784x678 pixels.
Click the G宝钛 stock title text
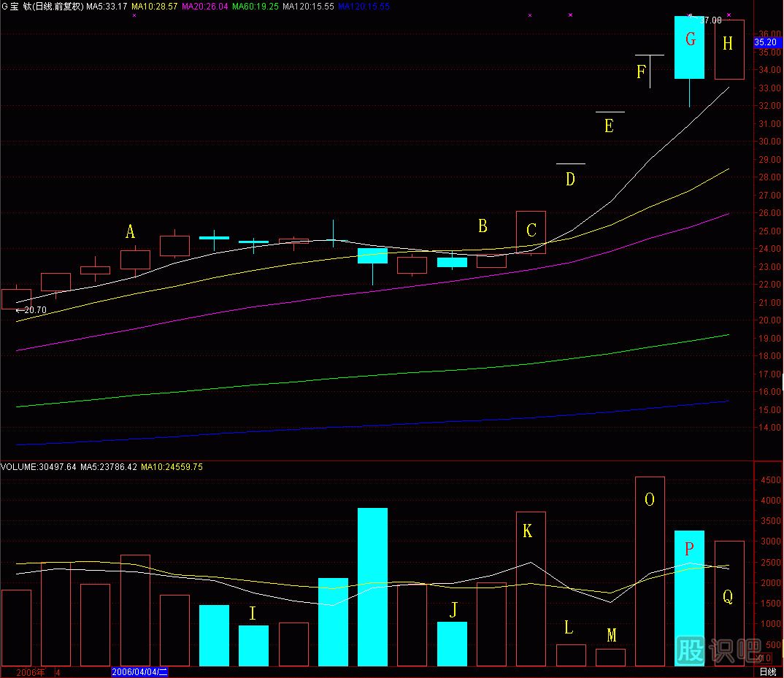click(19, 6)
